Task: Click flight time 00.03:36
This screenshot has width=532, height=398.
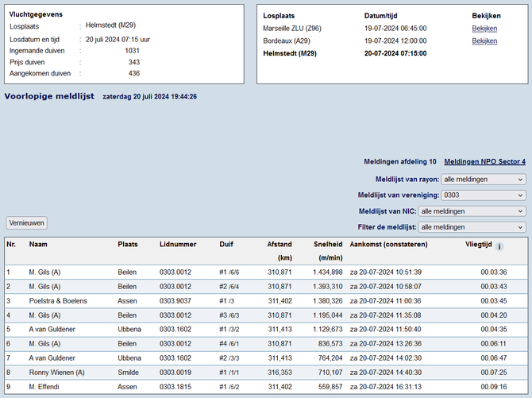Action: (494, 272)
